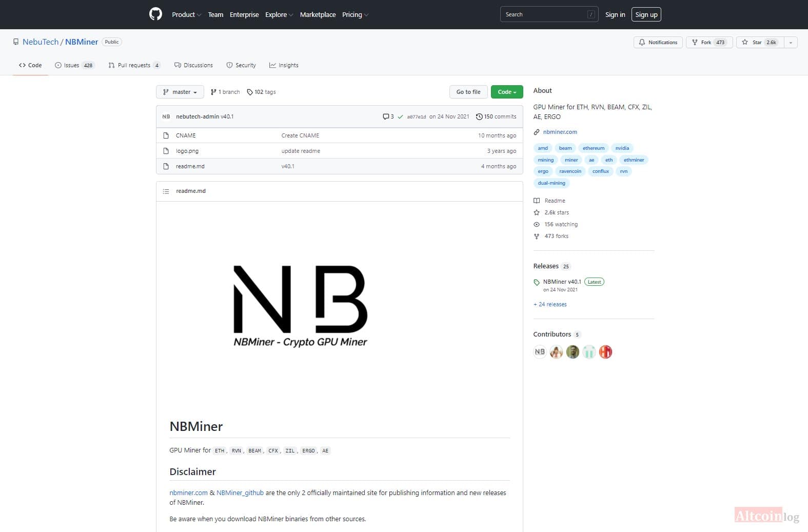Switch to the Issues tab
This screenshot has height=532, width=808.
click(74, 66)
